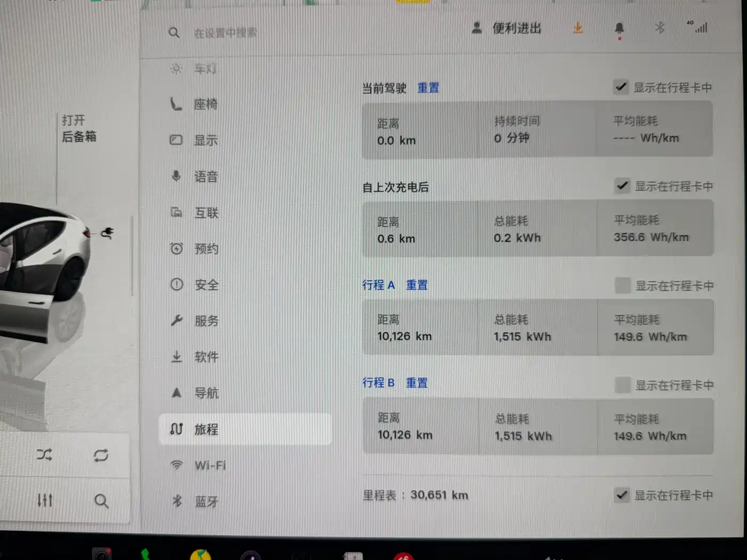The image size is (747, 560).
Task: Tap the repeat loop icon
Action: [x=101, y=455]
